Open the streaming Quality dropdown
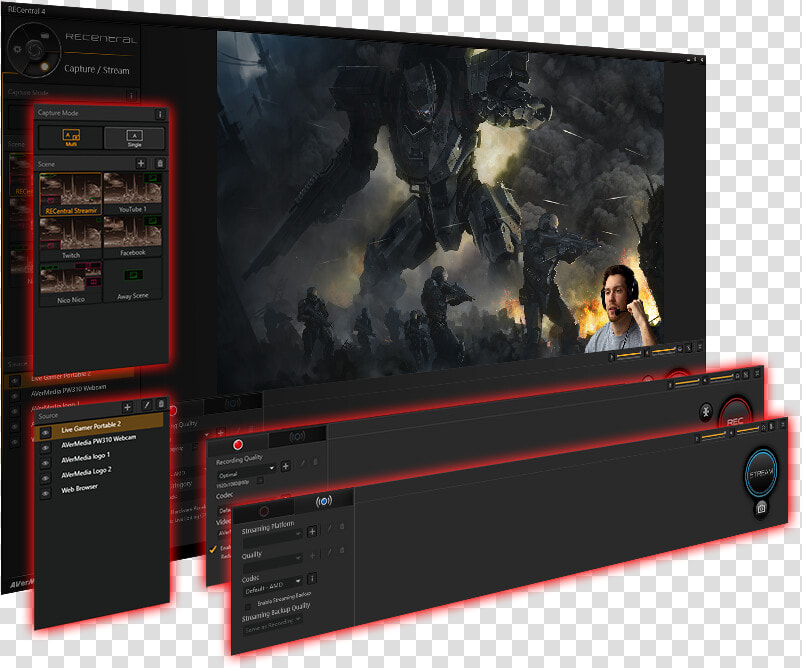Viewport: 802px width, 668px height. coord(273,561)
